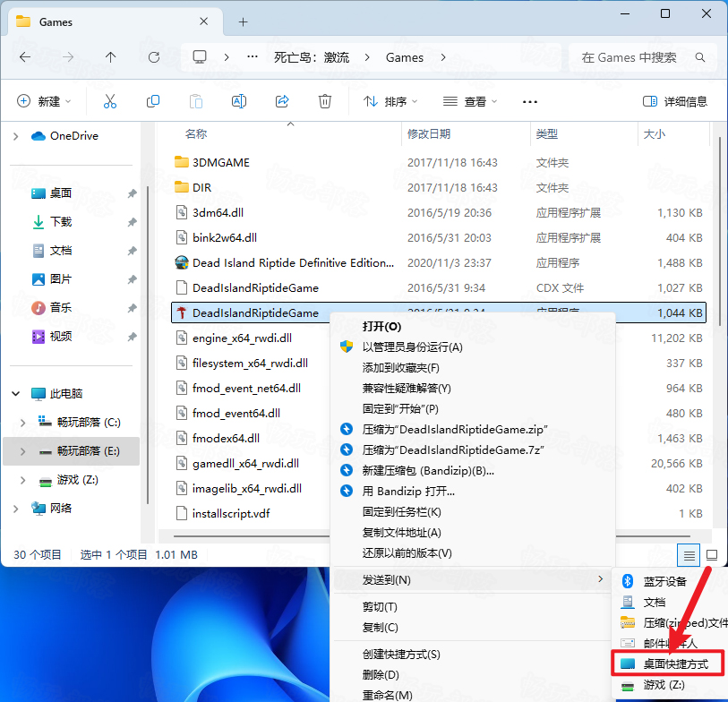The height and width of the screenshot is (702, 728).
Task: Sort by the Date modified column header
Action: click(x=429, y=134)
